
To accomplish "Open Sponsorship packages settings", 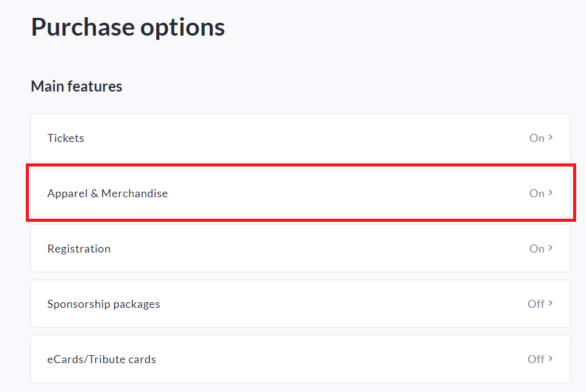I will [103, 304].
